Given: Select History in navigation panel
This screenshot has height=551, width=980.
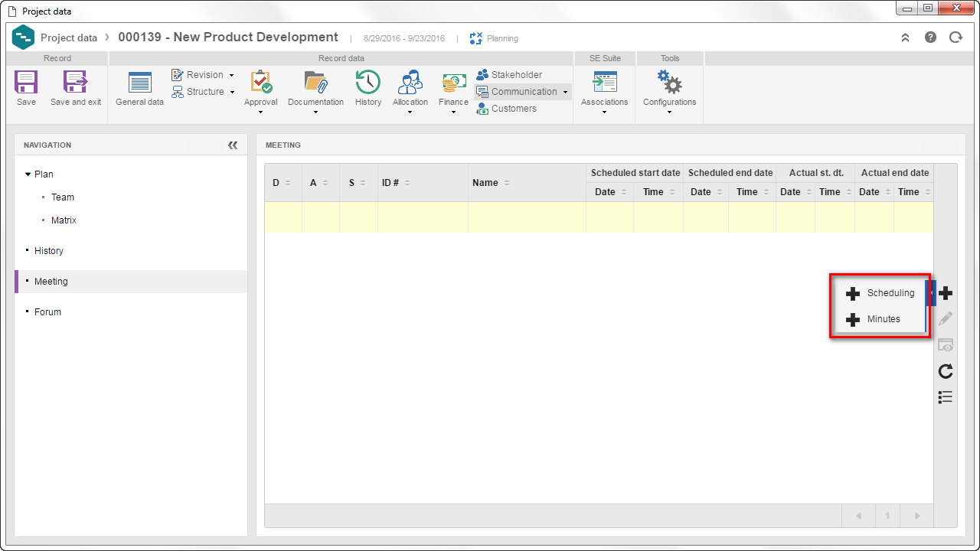Looking at the screenshot, I should click(49, 251).
